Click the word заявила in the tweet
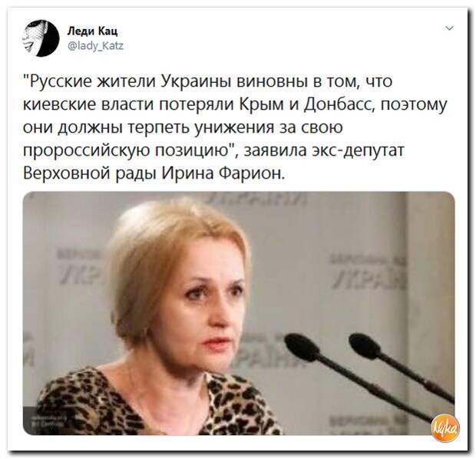The width and height of the screenshot is (476, 459). 275,150
